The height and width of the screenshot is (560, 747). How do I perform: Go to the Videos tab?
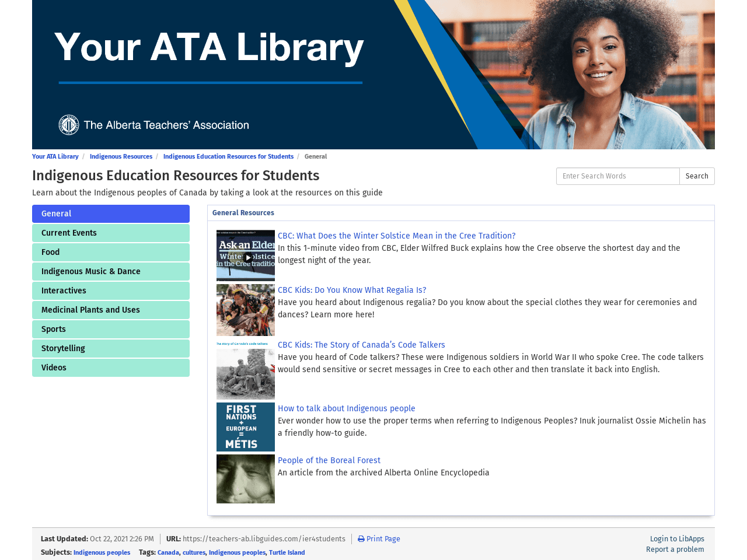click(x=111, y=367)
